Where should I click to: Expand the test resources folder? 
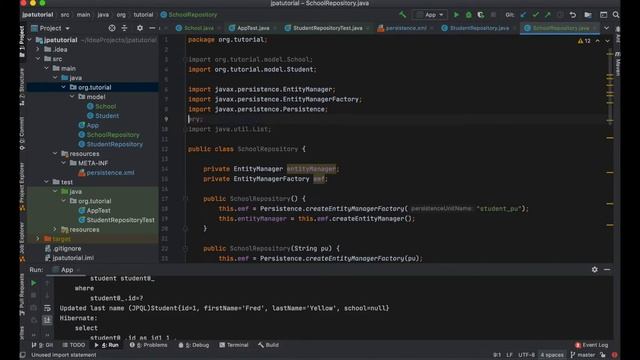pos(55,229)
